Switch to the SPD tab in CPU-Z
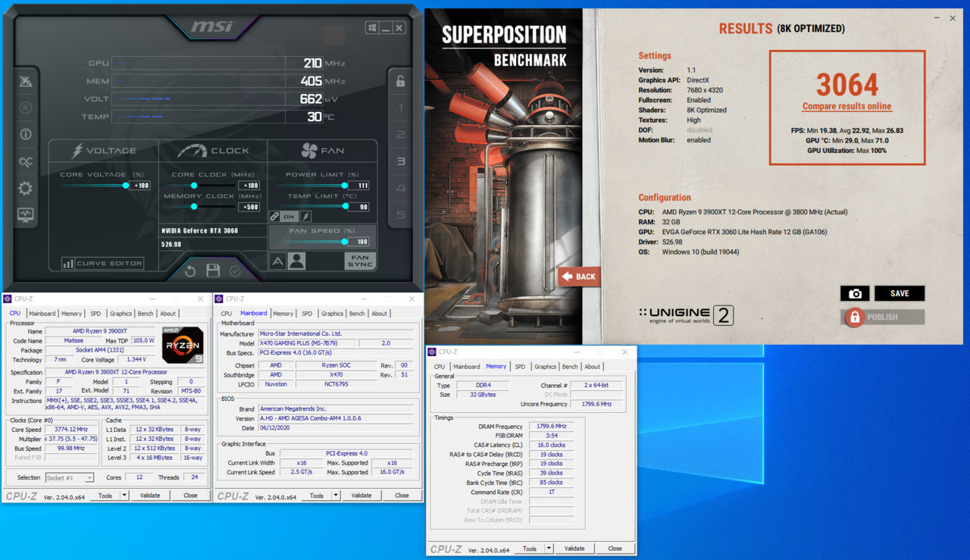The image size is (970, 560). coord(95,313)
